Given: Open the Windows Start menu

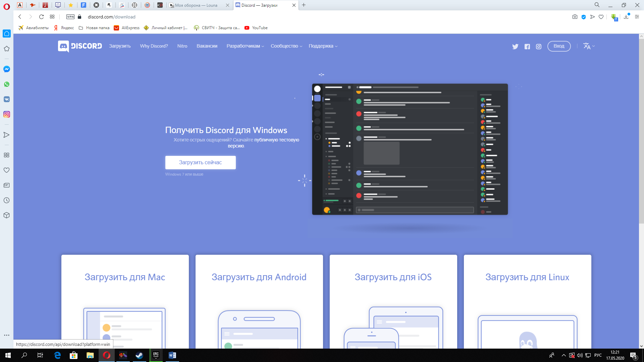Looking at the screenshot, I should [x=8, y=355].
